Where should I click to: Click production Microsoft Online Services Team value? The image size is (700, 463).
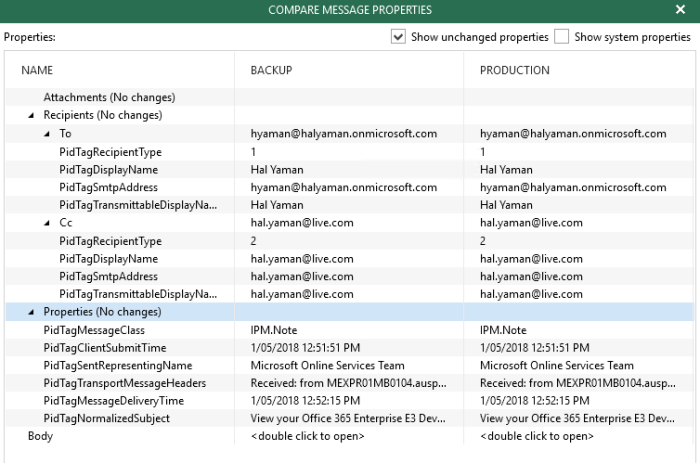557,365
